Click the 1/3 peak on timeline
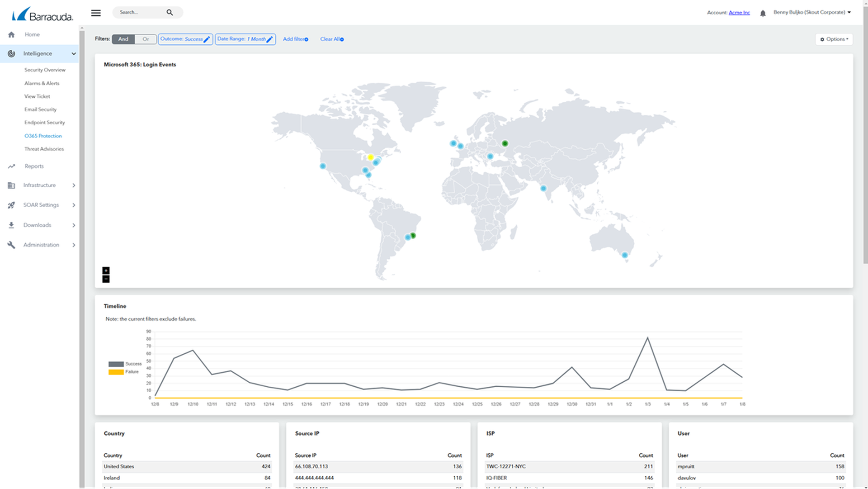Screen dimensions: 868x489 coord(647,337)
